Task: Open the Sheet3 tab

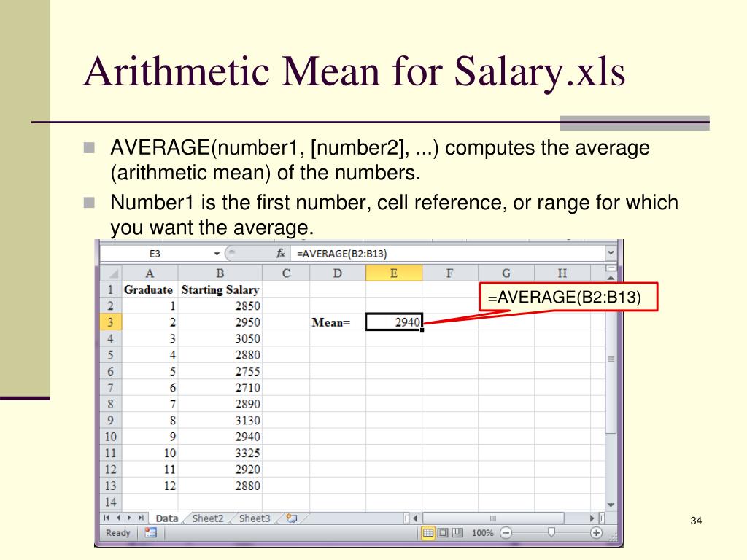Action: tap(255, 518)
